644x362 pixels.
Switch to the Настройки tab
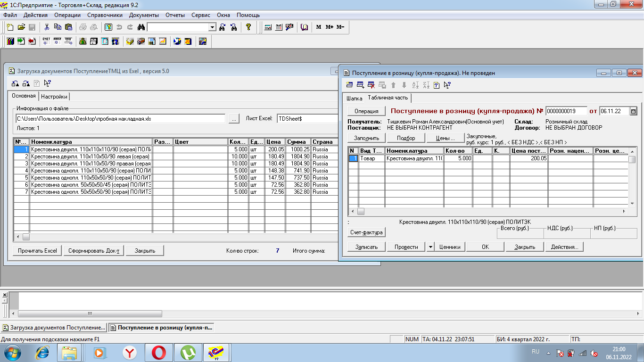tap(54, 97)
